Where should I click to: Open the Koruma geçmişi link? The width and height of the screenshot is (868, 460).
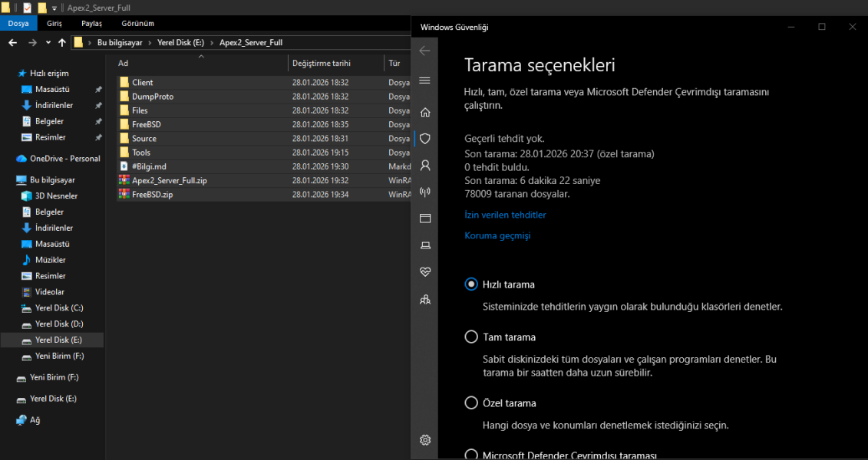(497, 236)
